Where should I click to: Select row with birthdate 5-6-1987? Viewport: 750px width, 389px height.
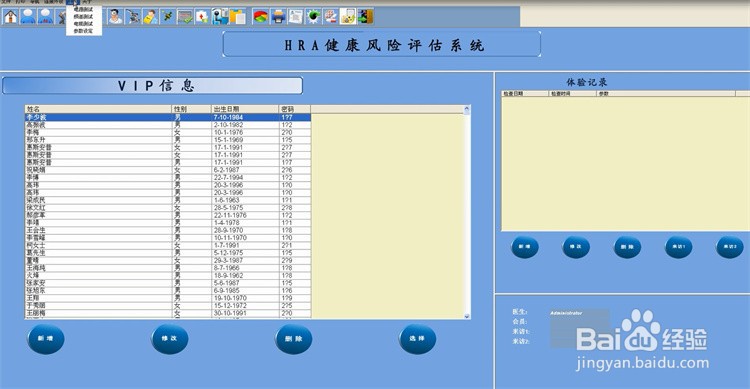click(167, 283)
